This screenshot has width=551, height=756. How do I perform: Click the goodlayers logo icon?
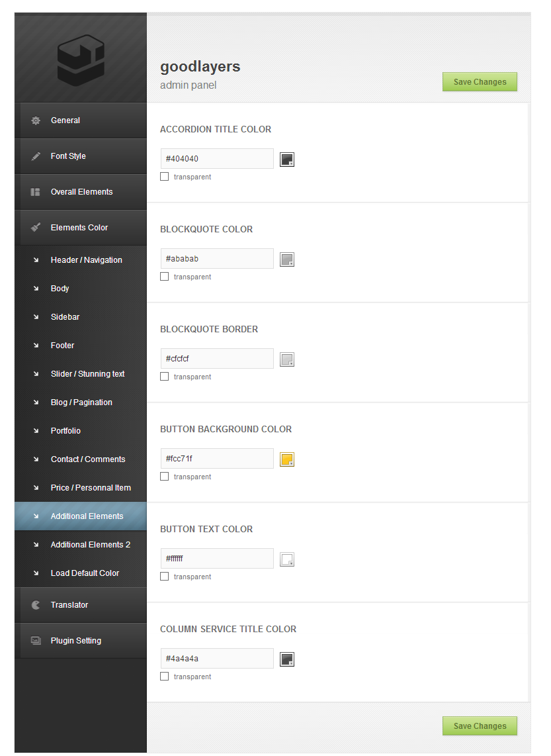click(81, 60)
